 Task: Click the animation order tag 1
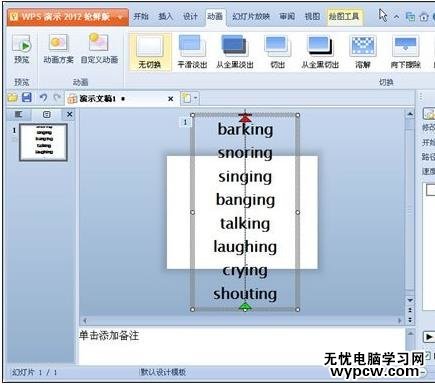[x=185, y=122]
